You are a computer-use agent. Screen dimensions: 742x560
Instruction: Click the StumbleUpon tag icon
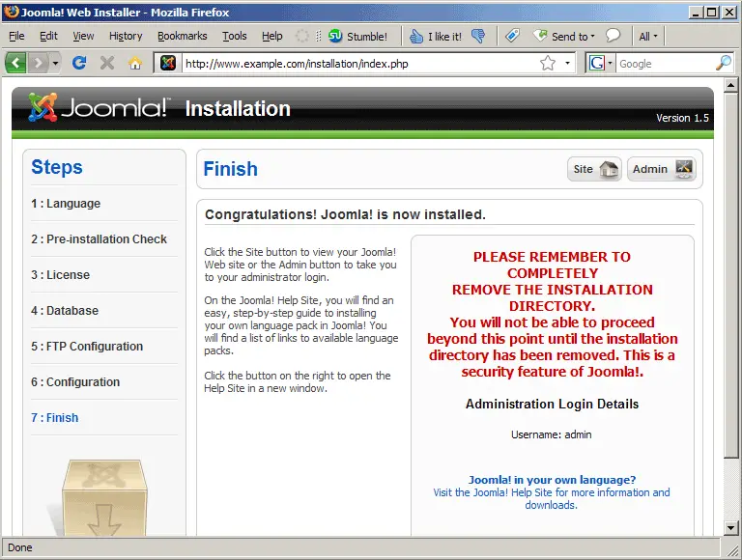(512, 36)
